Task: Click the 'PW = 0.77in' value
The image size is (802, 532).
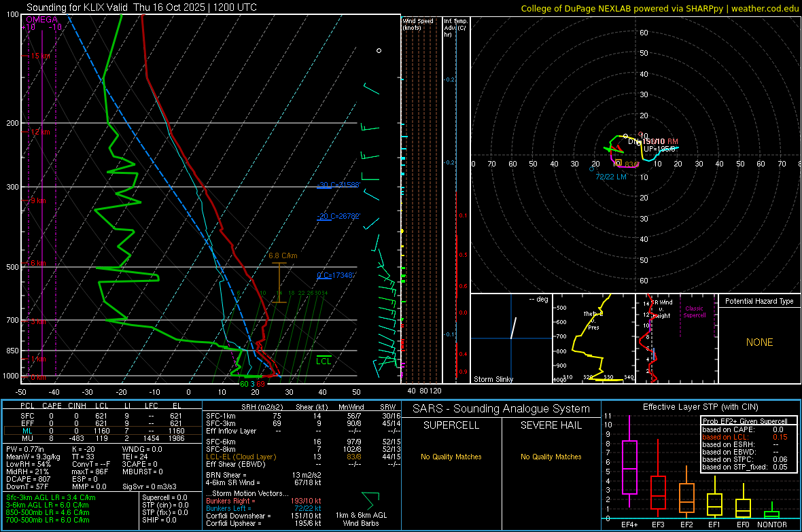Action: pyautogui.click(x=25, y=449)
